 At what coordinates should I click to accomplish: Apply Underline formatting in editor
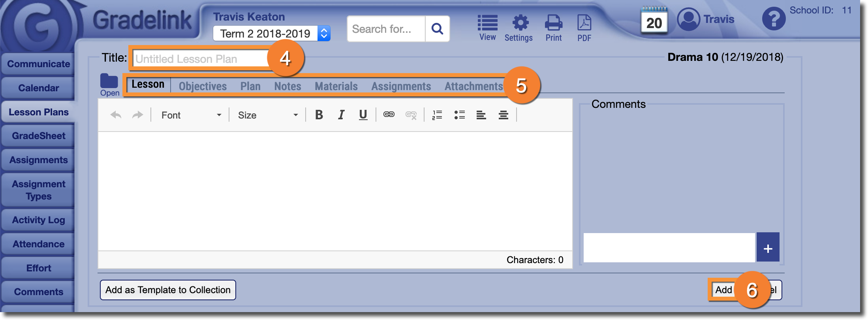point(363,115)
